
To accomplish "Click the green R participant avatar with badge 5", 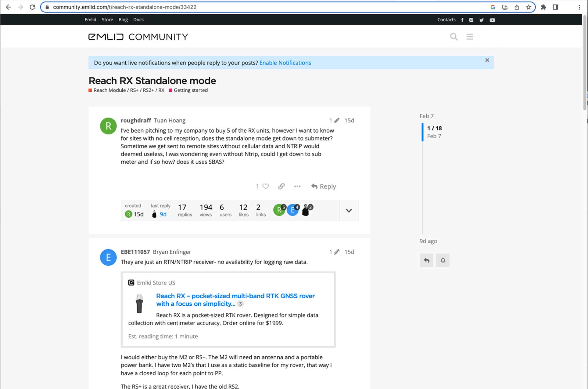I will click(x=279, y=210).
